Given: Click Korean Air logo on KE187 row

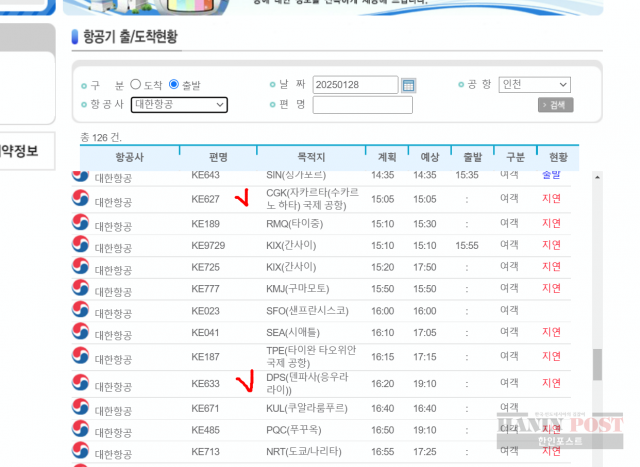Looking at the screenshot, I should coord(81,356).
